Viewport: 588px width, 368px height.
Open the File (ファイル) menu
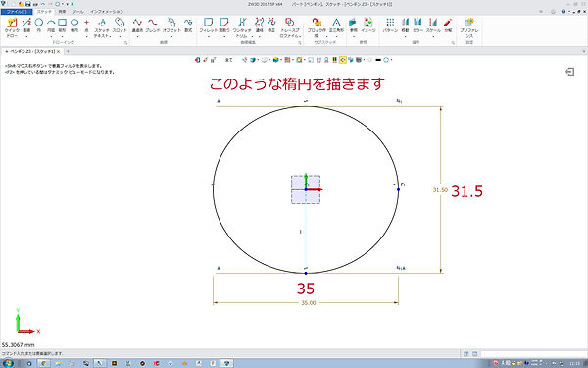coord(17,12)
